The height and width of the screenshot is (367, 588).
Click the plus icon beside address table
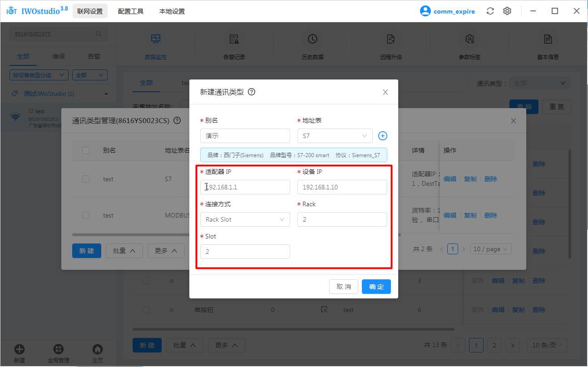pyautogui.click(x=382, y=136)
